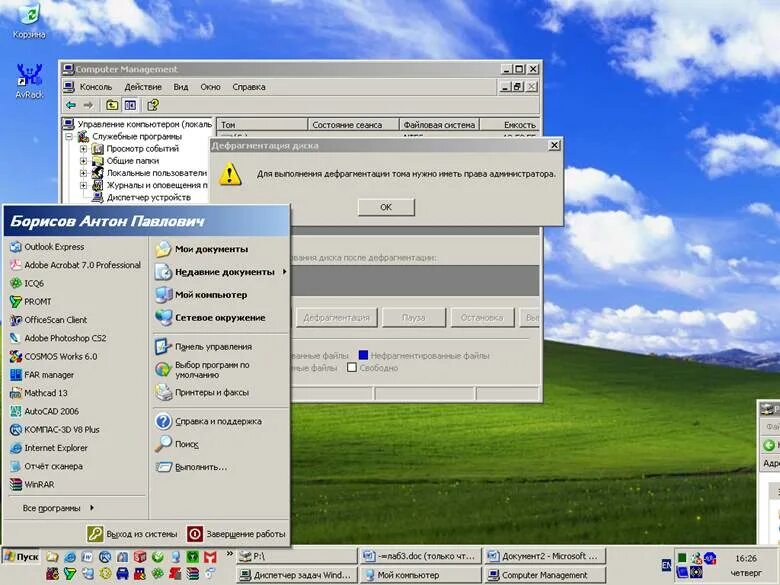Click the white Свободно legend swatch

pos(352,368)
